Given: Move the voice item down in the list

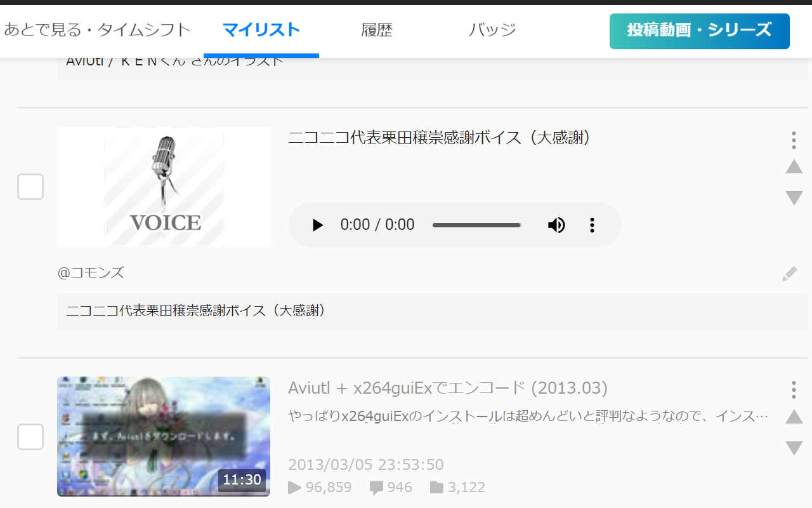Looking at the screenshot, I should [794, 197].
